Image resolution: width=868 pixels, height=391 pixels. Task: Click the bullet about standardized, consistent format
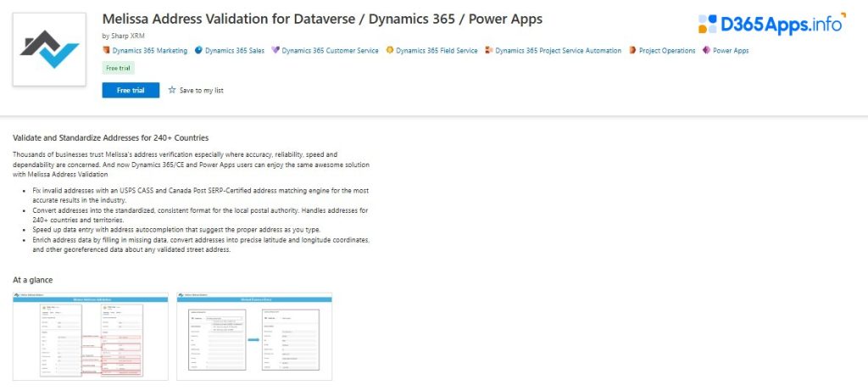[200, 215]
